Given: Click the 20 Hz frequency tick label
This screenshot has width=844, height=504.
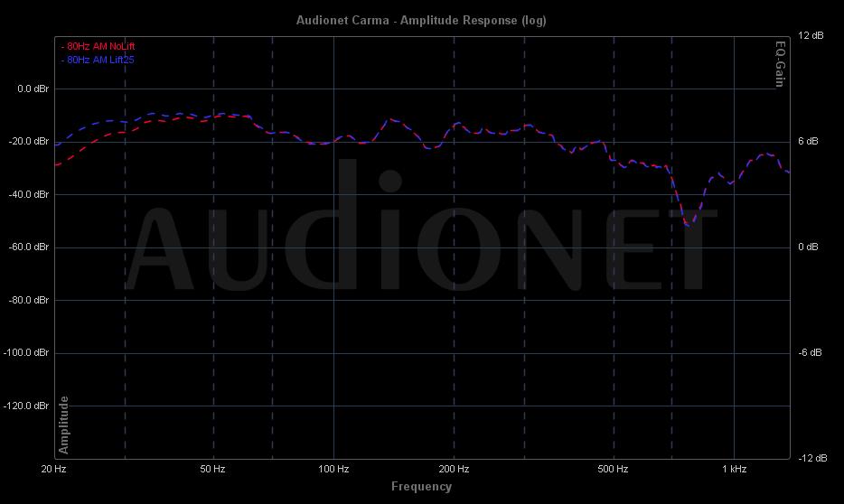Looking at the screenshot, I should coord(53,469).
